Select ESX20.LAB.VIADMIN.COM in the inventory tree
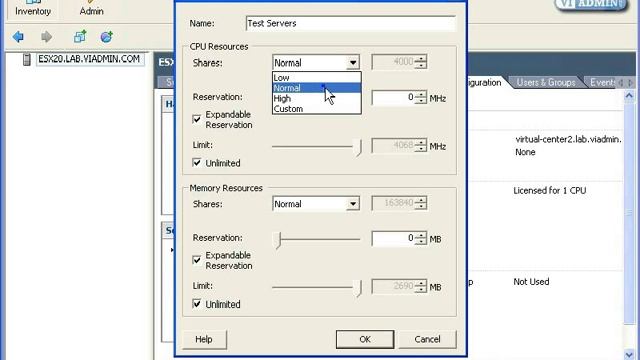This screenshot has width=640, height=360. click(89, 59)
